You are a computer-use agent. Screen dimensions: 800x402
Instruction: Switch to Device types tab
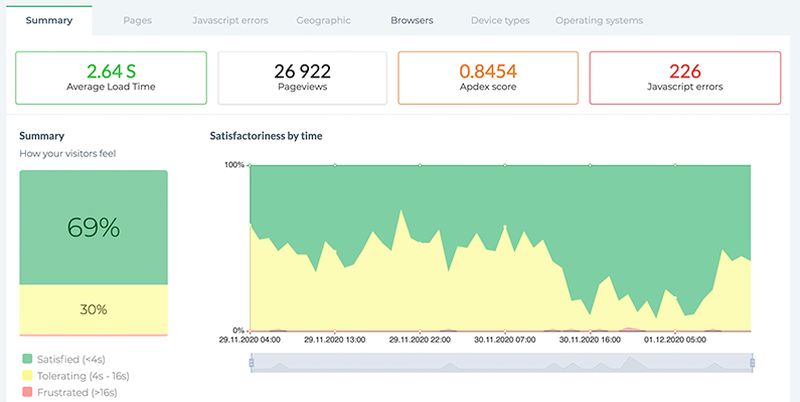(x=500, y=20)
